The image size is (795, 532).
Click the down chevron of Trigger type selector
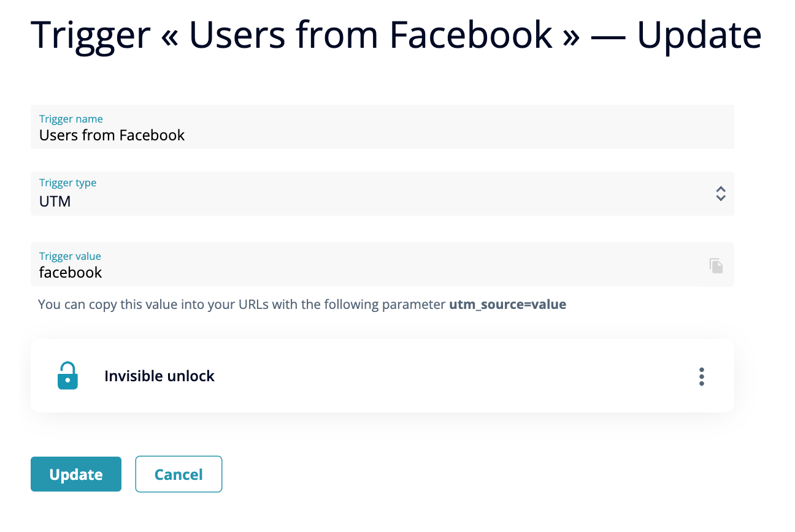click(721, 198)
